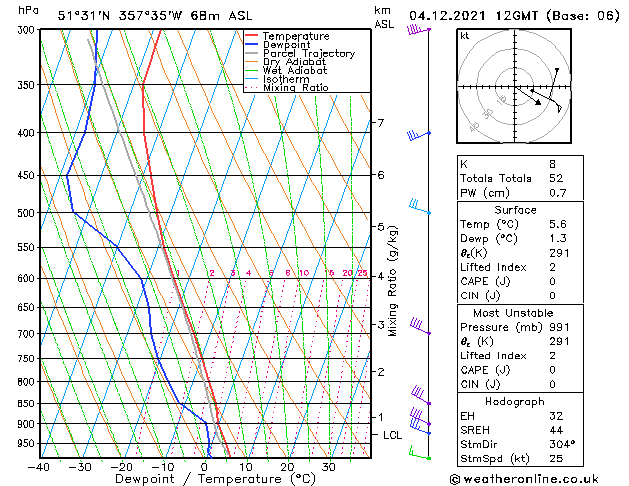The height and width of the screenshot is (486, 629).
Task: Click the -20 temperature axis label
Action: click(122, 467)
